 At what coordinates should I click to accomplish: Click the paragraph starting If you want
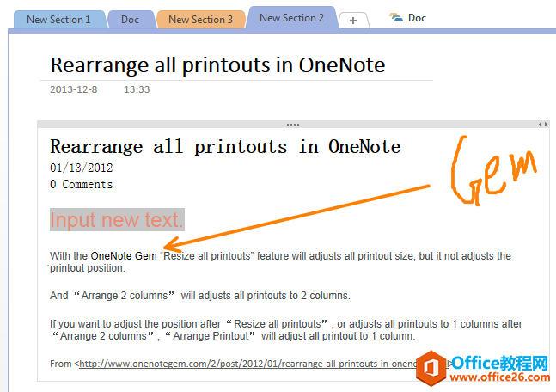(x=286, y=330)
